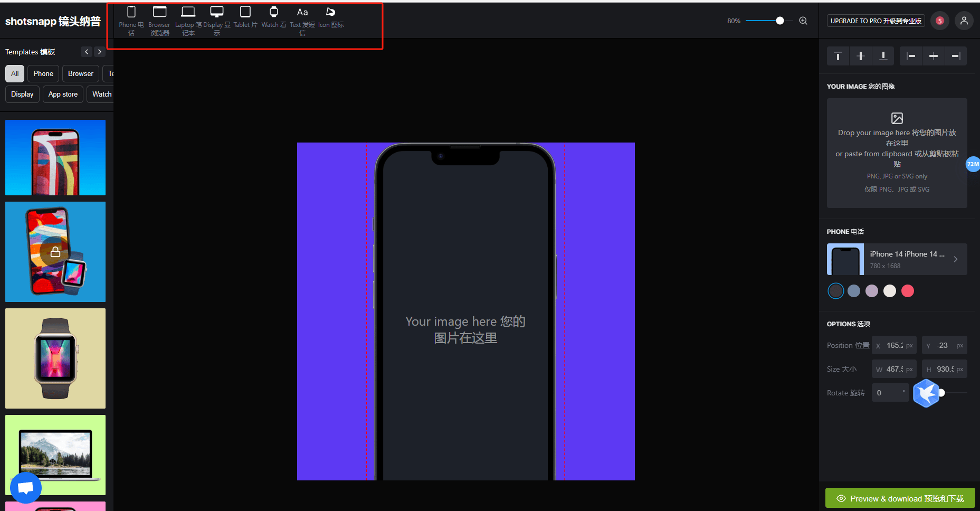Click Preview & download button
Image resolution: width=980 pixels, height=511 pixels.
(900, 498)
